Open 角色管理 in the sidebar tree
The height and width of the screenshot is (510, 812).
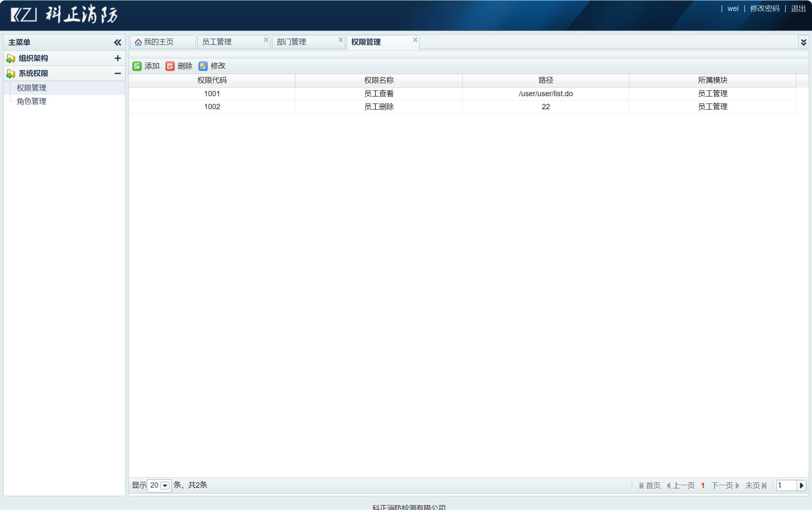31,101
